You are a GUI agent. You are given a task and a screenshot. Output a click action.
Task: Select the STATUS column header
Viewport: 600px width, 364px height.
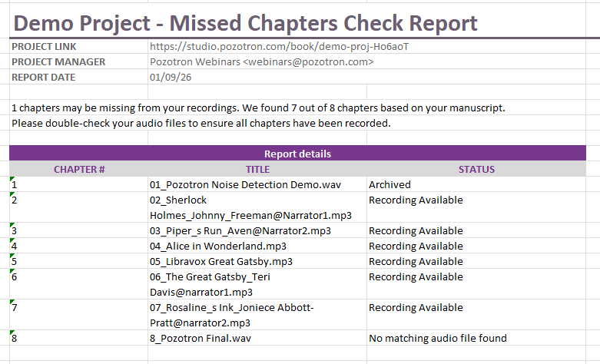(x=476, y=169)
